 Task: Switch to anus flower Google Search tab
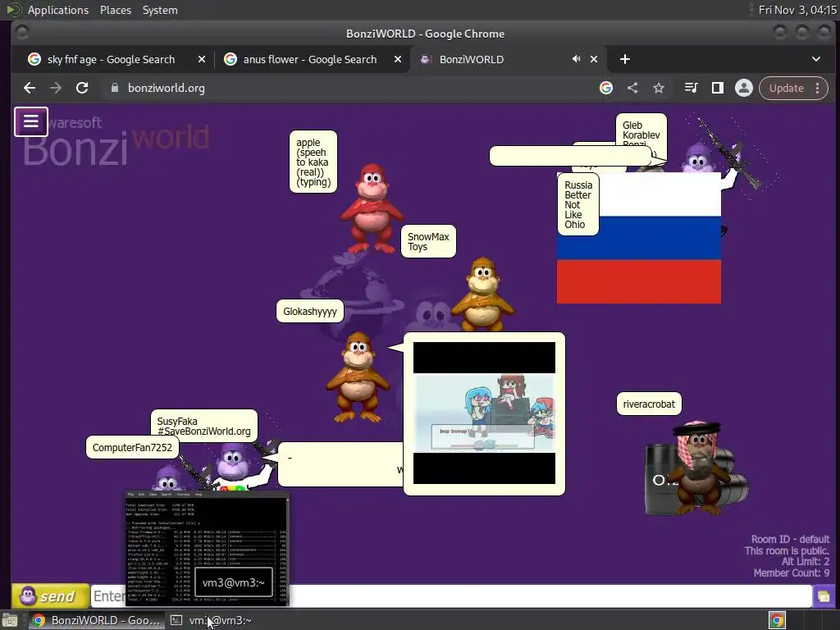coord(310,59)
